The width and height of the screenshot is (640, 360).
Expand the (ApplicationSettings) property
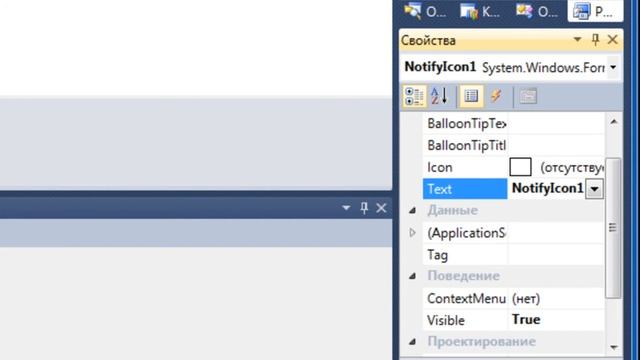coord(412,233)
